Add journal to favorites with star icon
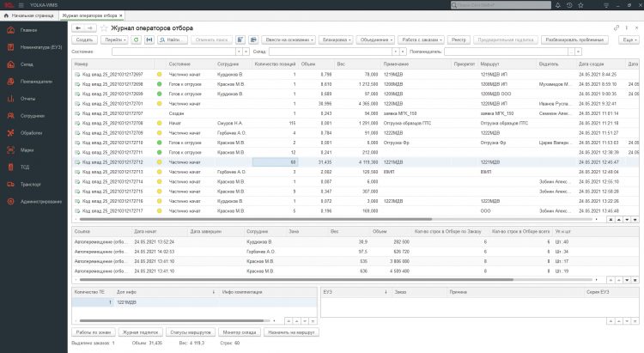 [x=104, y=27]
